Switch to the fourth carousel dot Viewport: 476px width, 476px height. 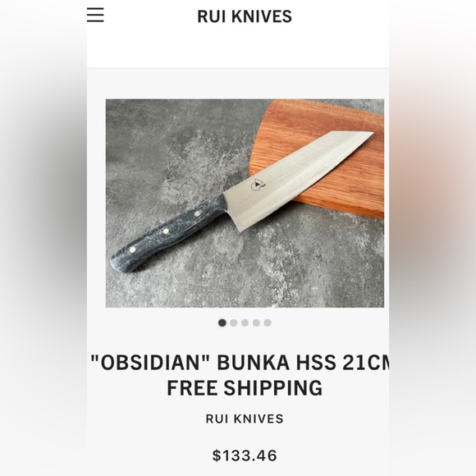click(256, 323)
